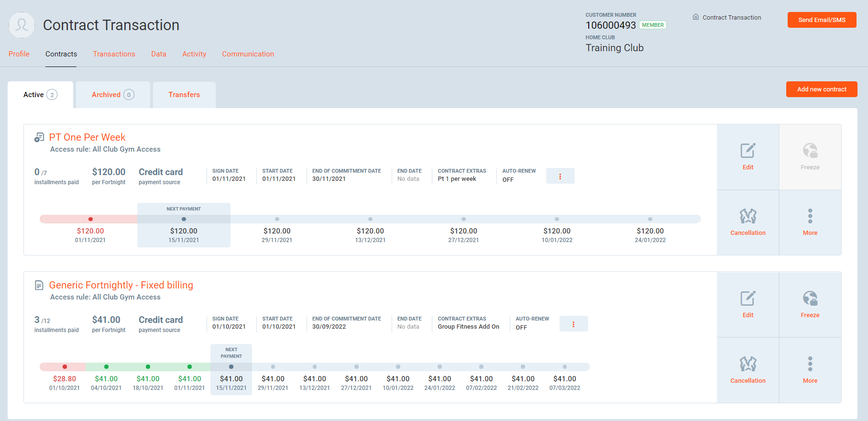
Task: Open More options for PT One Per Week
Action: click(810, 217)
